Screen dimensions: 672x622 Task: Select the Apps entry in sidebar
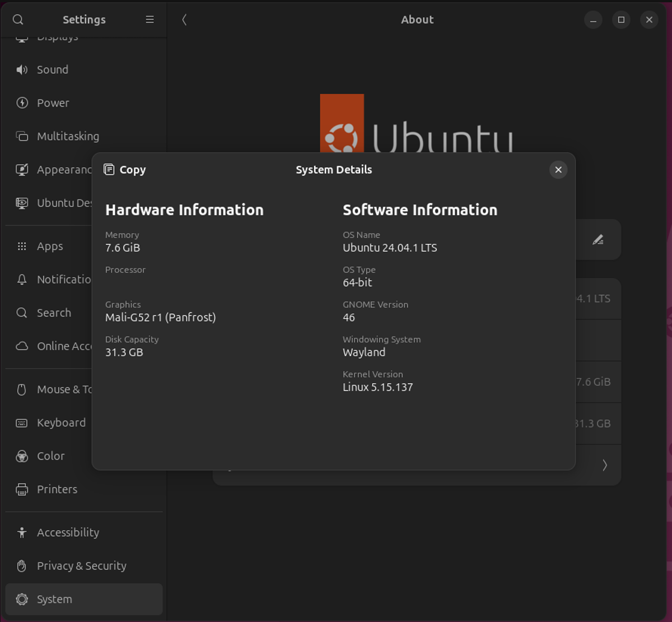49,247
